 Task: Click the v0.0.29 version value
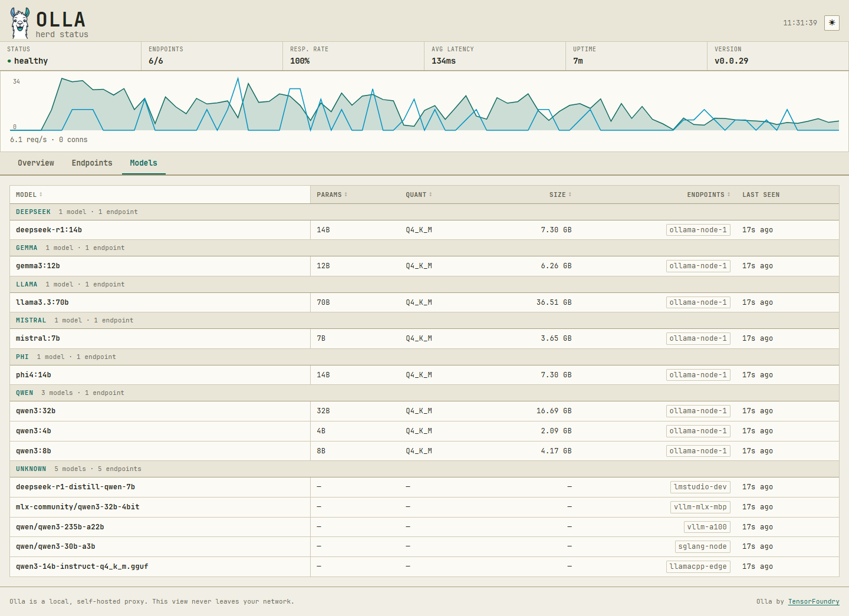point(731,61)
